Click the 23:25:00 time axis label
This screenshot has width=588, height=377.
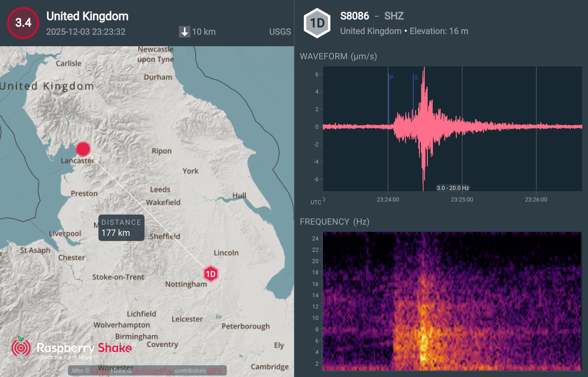pyautogui.click(x=462, y=199)
